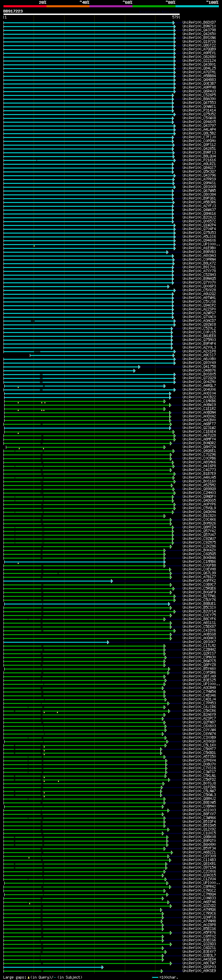Select the UniRef100_Q43797 hit label
Image resolution: width=222 pixels, height=980 pixels.
click(199, 126)
